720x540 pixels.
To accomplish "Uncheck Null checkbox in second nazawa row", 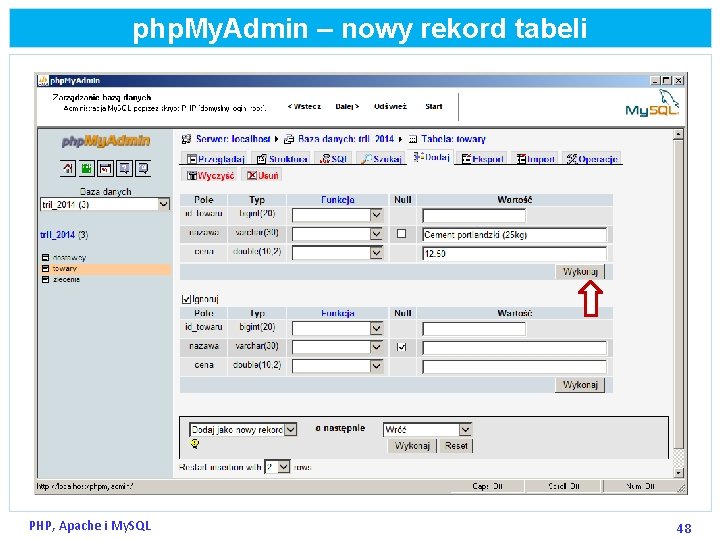I will [x=401, y=347].
